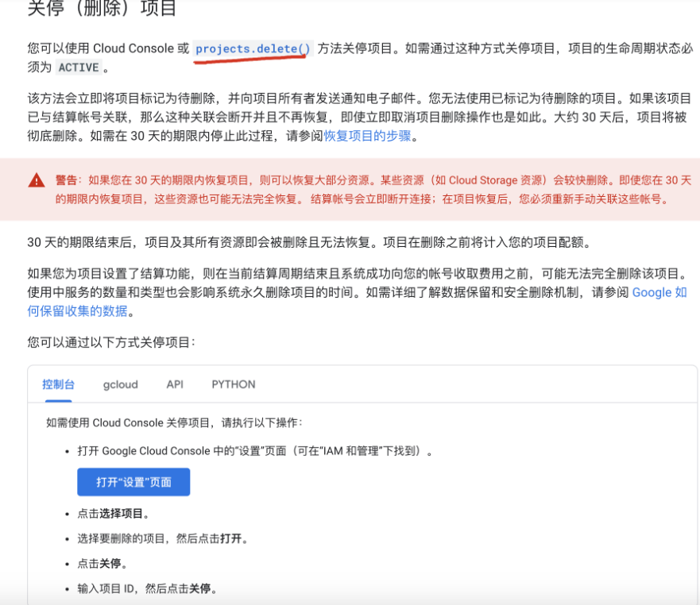Switch to the gcloud tab

pyautogui.click(x=120, y=384)
